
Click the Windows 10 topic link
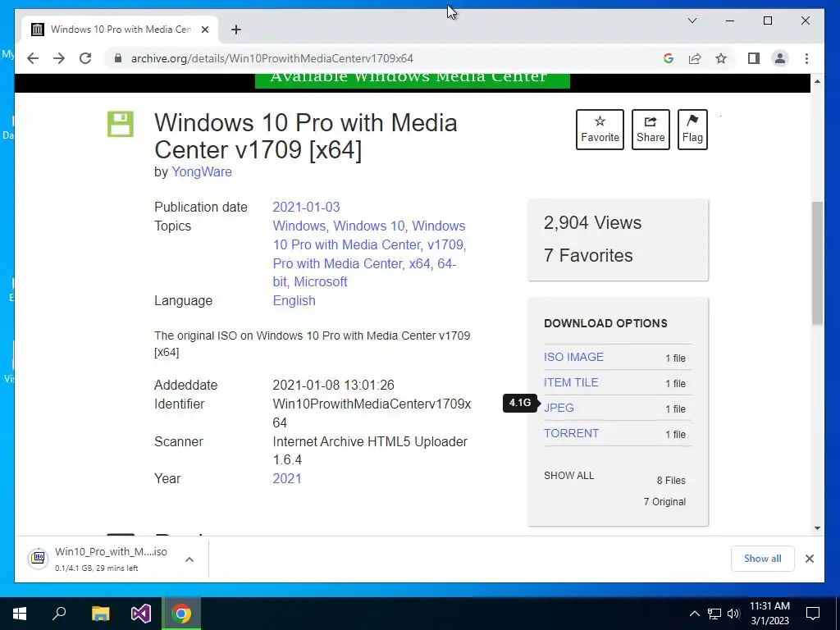[x=369, y=226]
